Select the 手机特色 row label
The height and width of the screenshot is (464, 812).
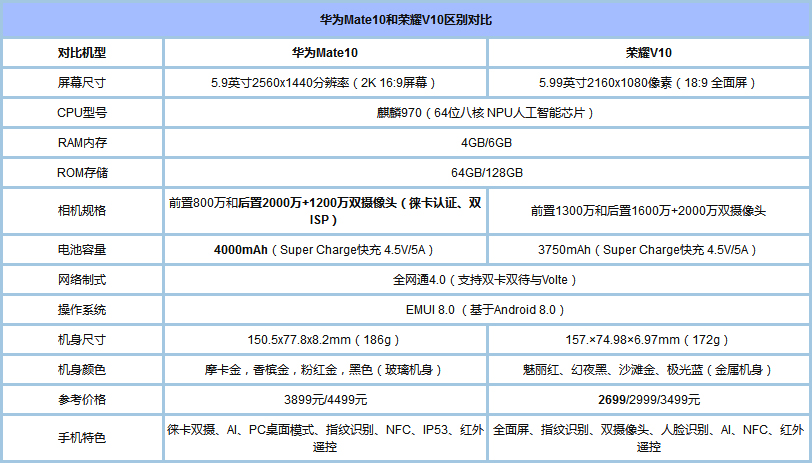tap(82, 438)
